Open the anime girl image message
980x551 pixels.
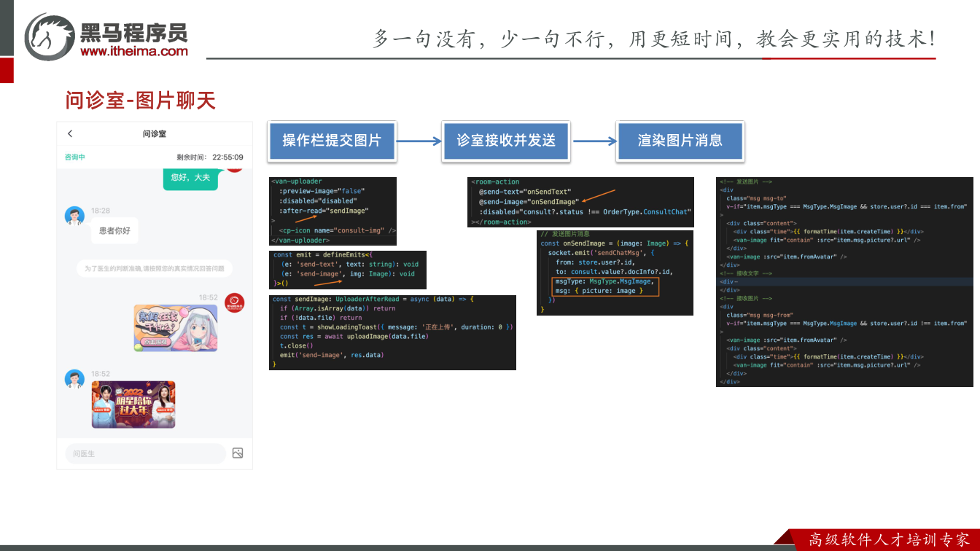tap(176, 328)
